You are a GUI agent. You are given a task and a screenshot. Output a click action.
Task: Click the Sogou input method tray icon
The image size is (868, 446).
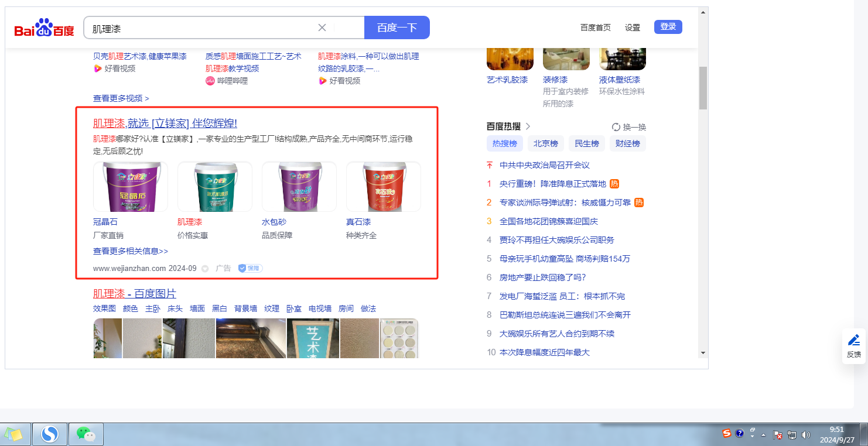[727, 434]
